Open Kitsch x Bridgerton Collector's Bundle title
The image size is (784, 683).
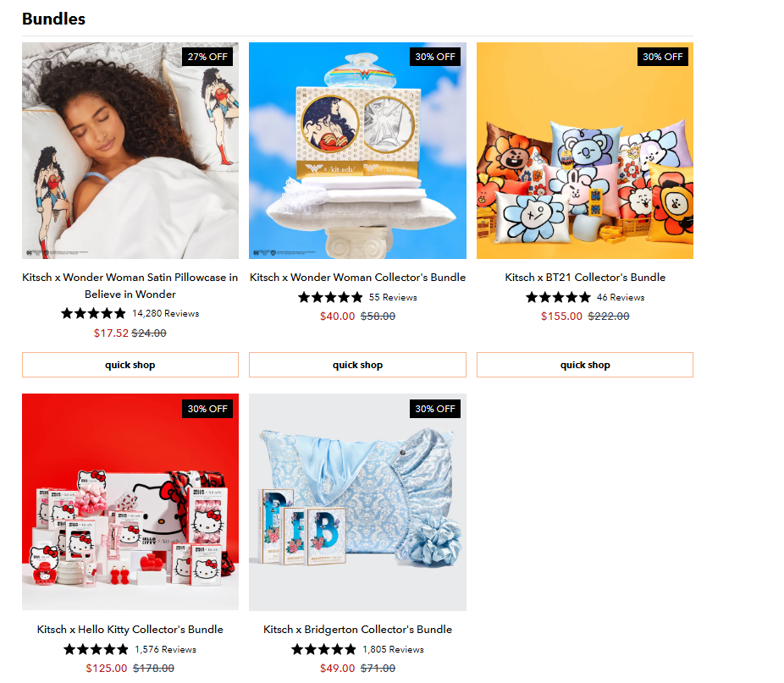tap(357, 630)
